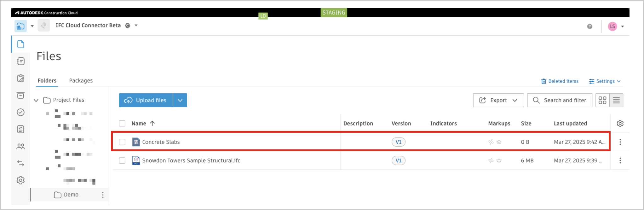The width and height of the screenshot is (644, 210).
Task: Open version V1 of Snowdon Towers file
Action: point(399,160)
